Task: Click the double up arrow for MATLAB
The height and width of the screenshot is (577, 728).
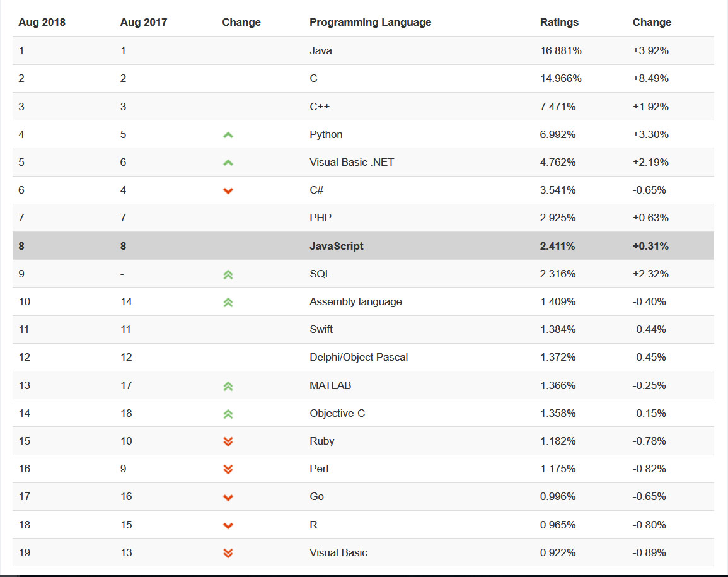Action: pyautogui.click(x=228, y=386)
